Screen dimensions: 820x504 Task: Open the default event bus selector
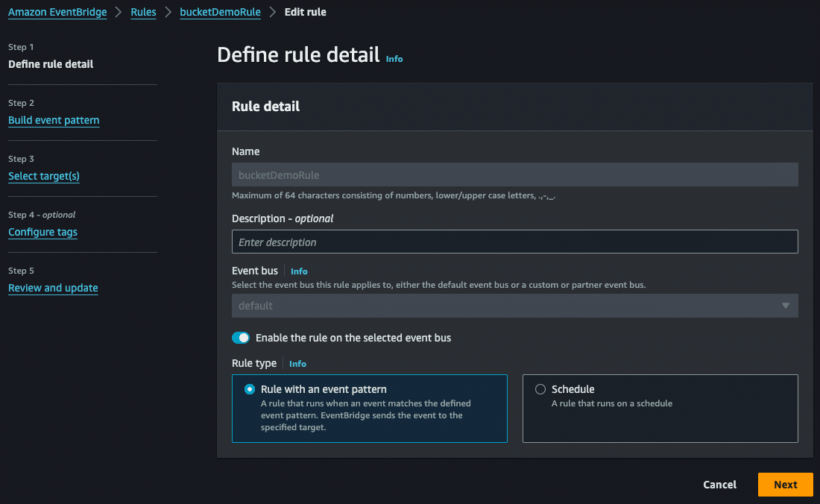click(x=514, y=305)
